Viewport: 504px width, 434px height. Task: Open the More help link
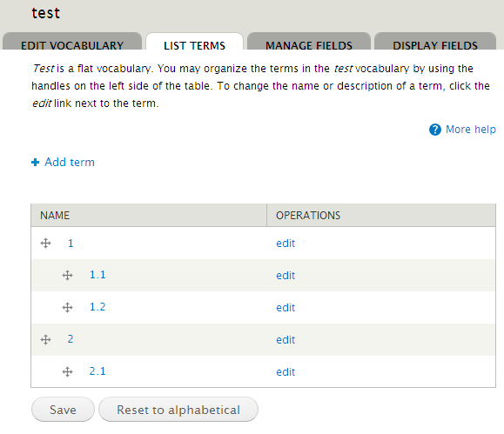(x=471, y=129)
